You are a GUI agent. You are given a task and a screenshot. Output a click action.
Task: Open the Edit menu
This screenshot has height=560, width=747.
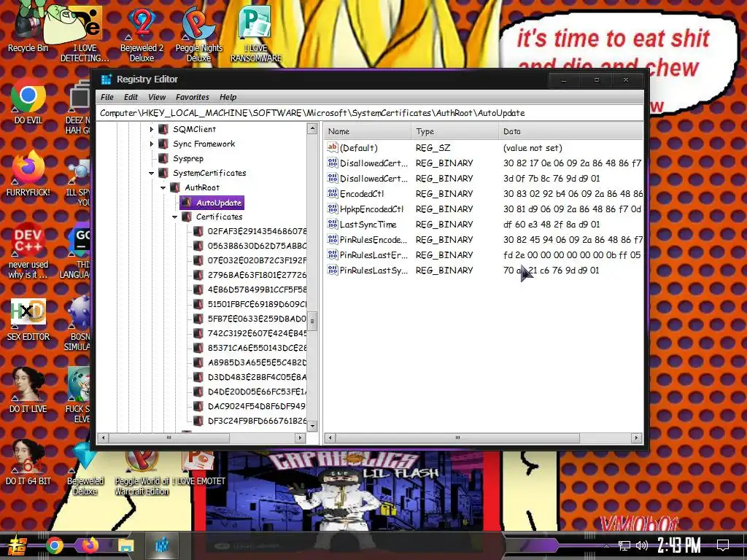click(x=131, y=97)
